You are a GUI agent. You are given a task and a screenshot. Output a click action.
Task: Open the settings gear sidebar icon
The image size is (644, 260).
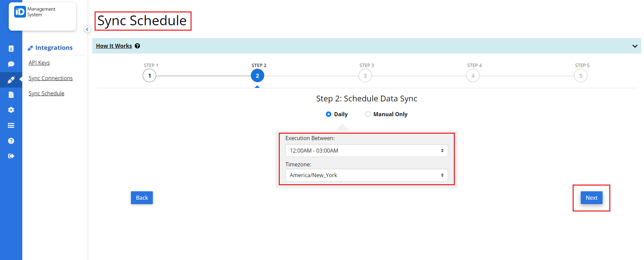tap(11, 110)
